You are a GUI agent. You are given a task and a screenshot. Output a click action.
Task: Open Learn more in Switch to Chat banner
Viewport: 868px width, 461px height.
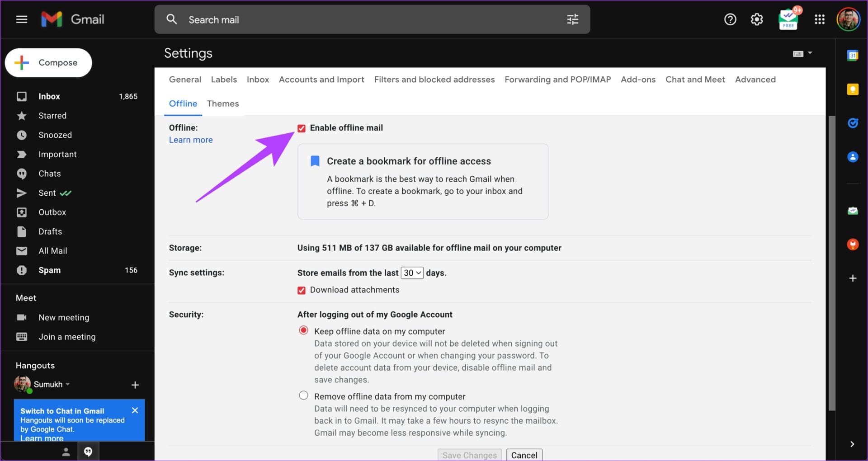pos(42,438)
